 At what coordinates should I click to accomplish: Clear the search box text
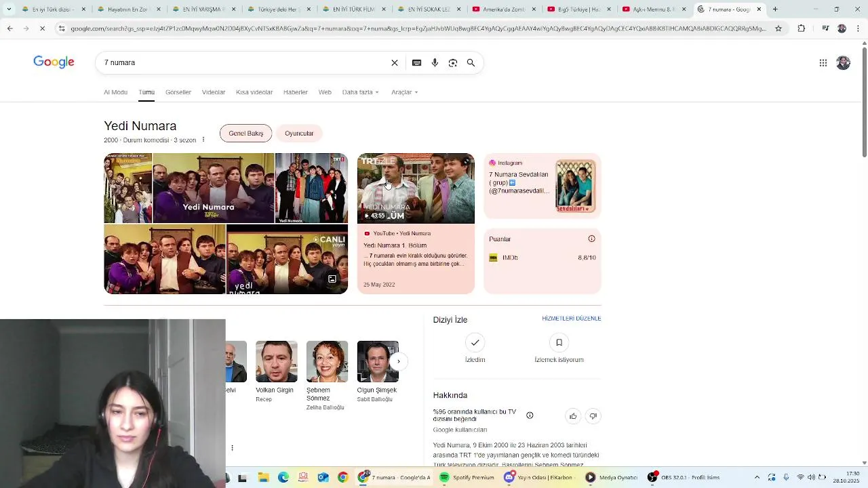click(x=395, y=62)
